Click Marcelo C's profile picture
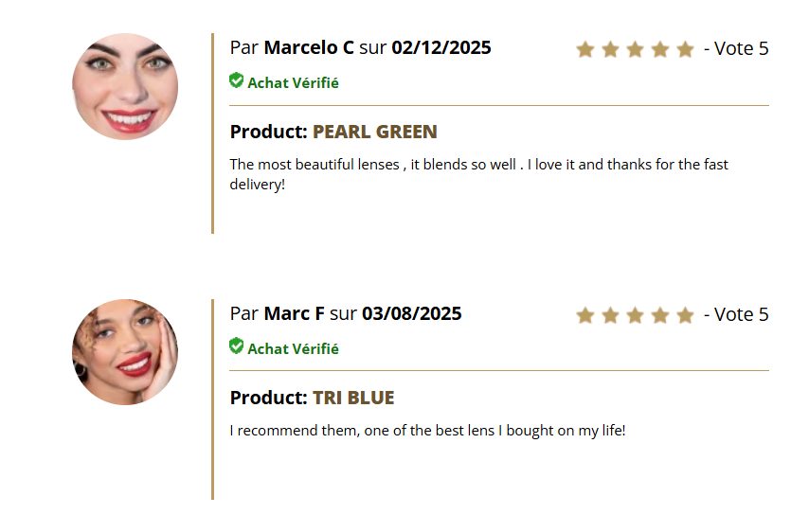 click(x=125, y=86)
